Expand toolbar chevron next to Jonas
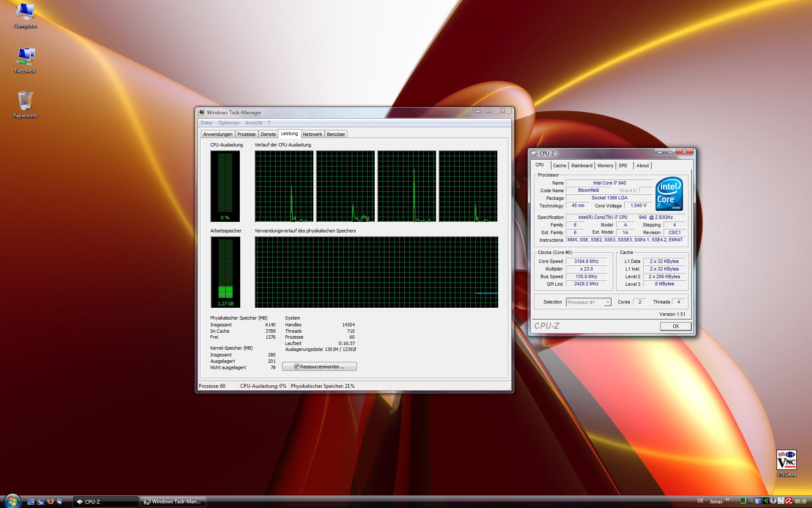 pyautogui.click(x=727, y=500)
